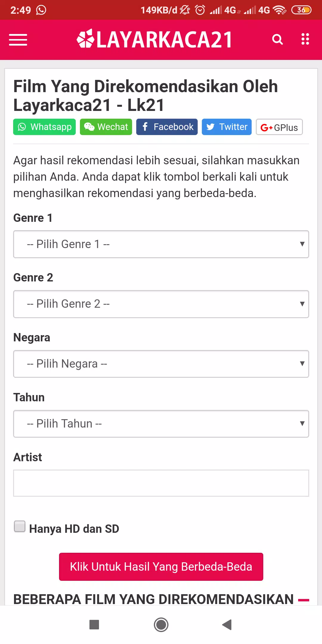Tap the search magnifier icon
Image resolution: width=322 pixels, height=644 pixels.
pyautogui.click(x=277, y=39)
